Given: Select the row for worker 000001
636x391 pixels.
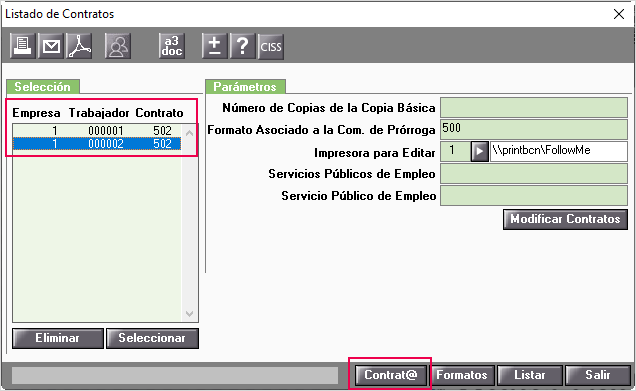Looking at the screenshot, I should 97,131.
